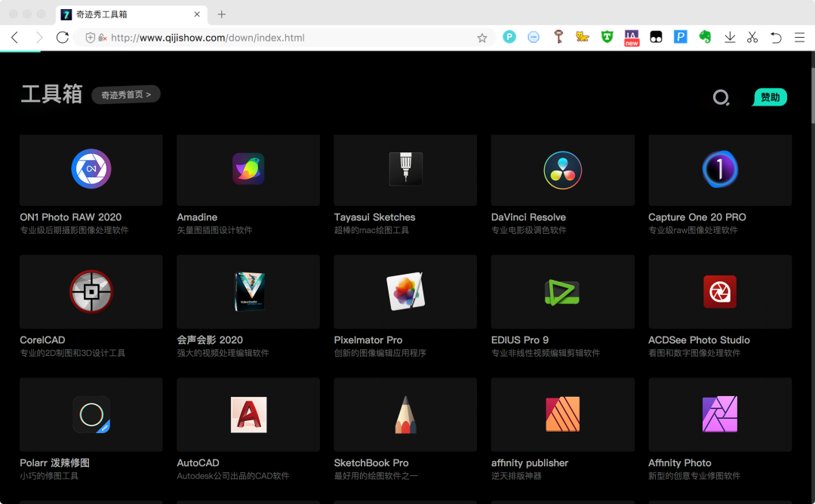Open the SketchBook Pro pencil thumbnail
This screenshot has height=504, width=815.
point(405,414)
